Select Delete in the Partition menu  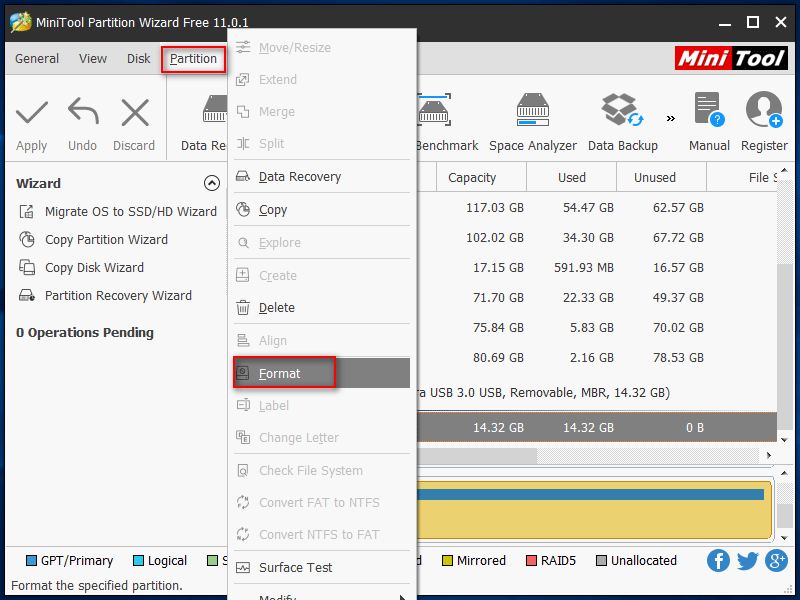pyautogui.click(x=321, y=308)
